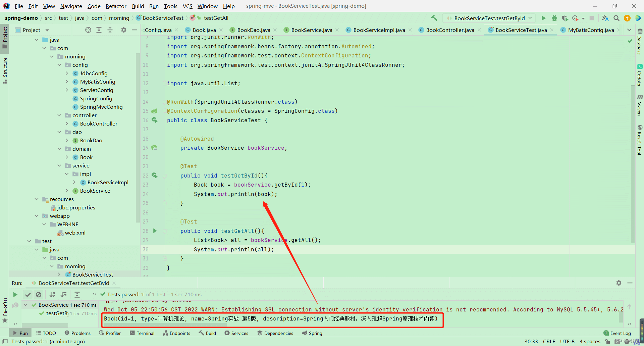Toggle Show Passed tests checkmark button
Viewport: 644px width, 346px height.
28,295
